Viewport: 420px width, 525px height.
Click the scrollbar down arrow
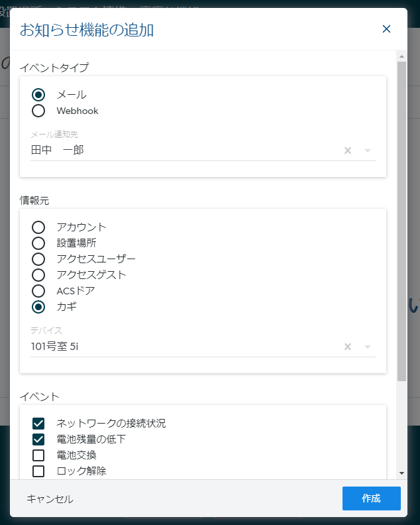[x=401, y=473]
